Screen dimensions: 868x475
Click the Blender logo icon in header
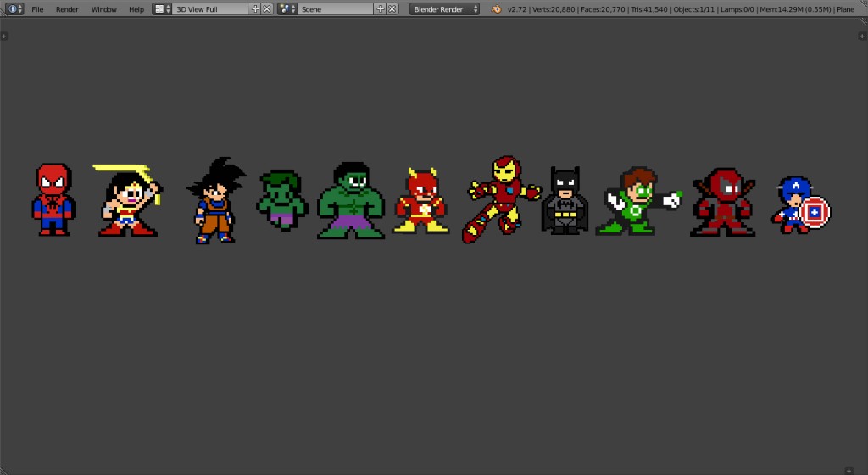click(496, 8)
